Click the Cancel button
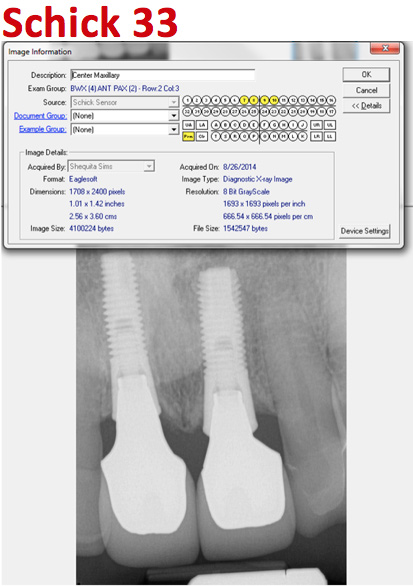Viewport: 413px width, 586px height. coord(366,90)
